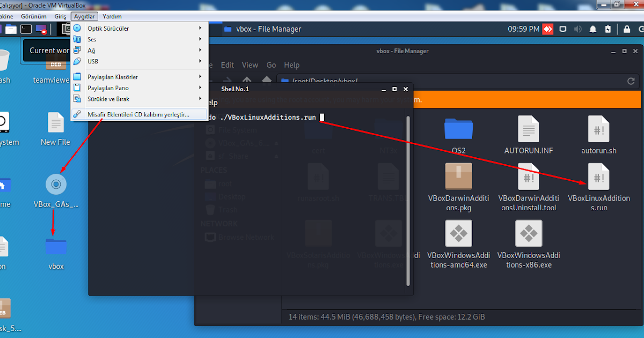Viewport: 644px width, 338px height.
Task: Select Misafir Eklentileri CD kalıbını yerleştir
Action: 139,114
